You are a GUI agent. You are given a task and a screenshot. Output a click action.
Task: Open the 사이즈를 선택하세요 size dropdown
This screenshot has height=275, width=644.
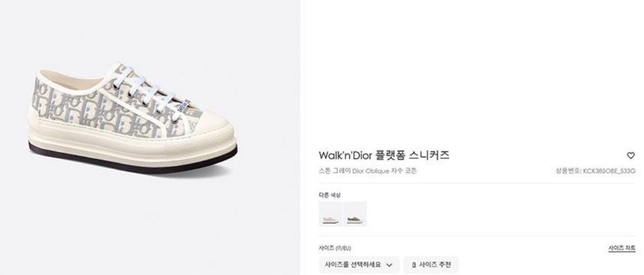[359, 265]
